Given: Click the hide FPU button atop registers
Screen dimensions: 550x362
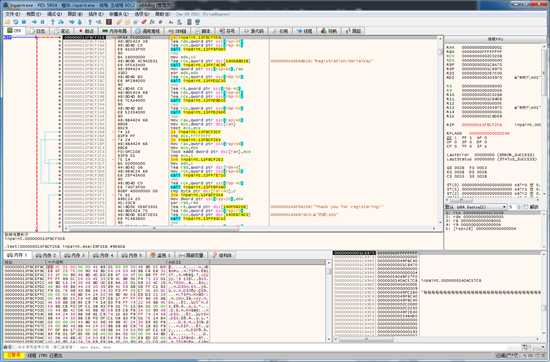Looking at the screenshot, I should tap(495, 39).
